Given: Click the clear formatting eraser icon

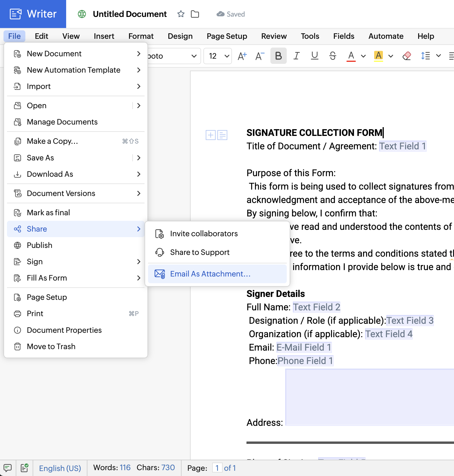Looking at the screenshot, I should [x=407, y=56].
